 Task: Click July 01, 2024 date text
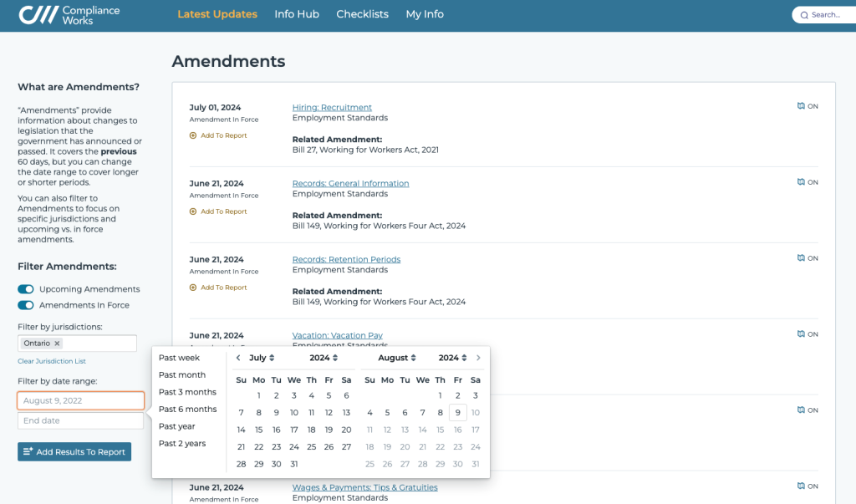click(215, 108)
